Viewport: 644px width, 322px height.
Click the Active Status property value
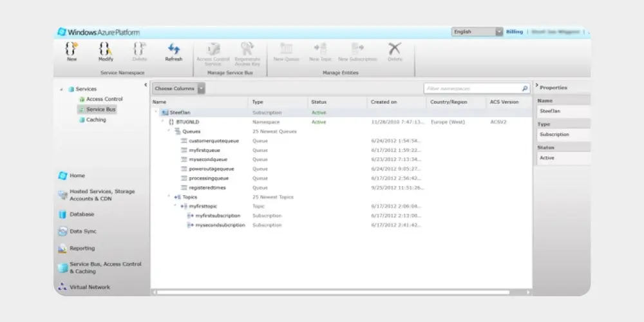(563, 158)
